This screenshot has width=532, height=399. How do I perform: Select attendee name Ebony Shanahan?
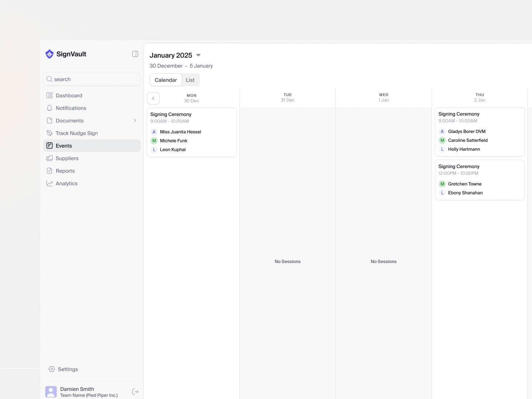pos(465,193)
